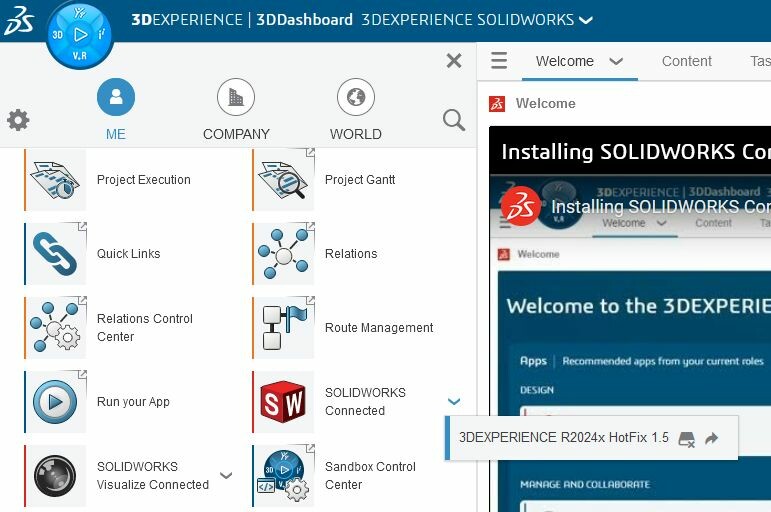Select the COMPANY section icon
771x512 pixels.
click(x=236, y=97)
